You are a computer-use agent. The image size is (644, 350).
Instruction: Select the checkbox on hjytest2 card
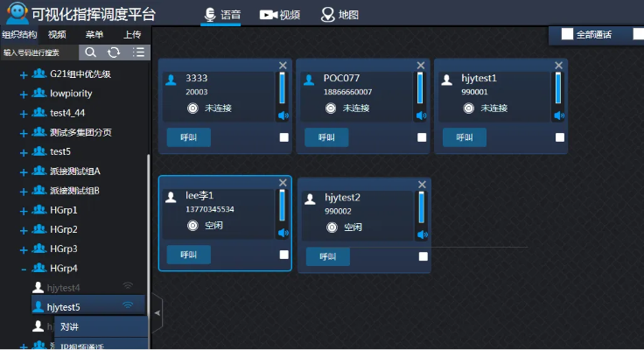tap(423, 256)
